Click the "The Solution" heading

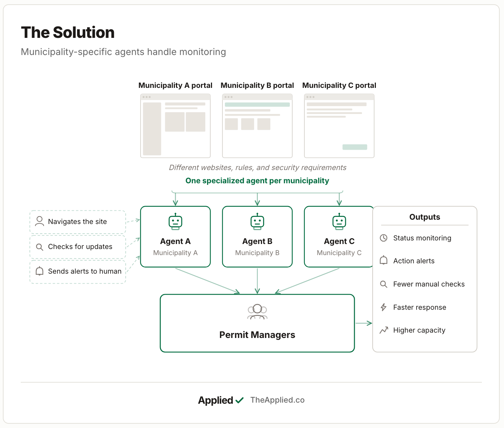click(x=68, y=33)
